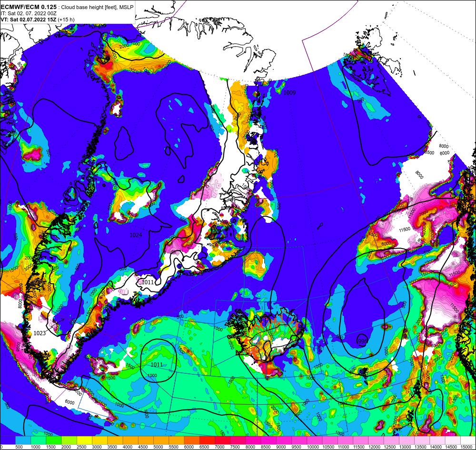Click the legend label 500

pos(19,447)
